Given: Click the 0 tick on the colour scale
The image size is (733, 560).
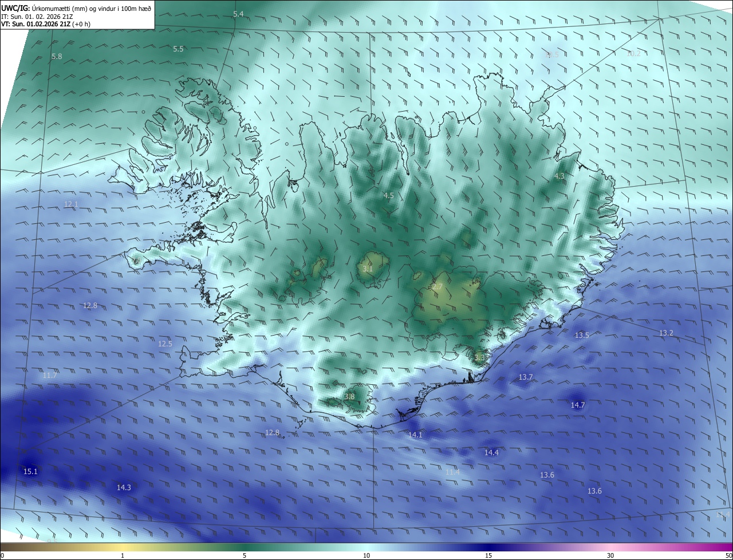Looking at the screenshot, I should [2, 555].
